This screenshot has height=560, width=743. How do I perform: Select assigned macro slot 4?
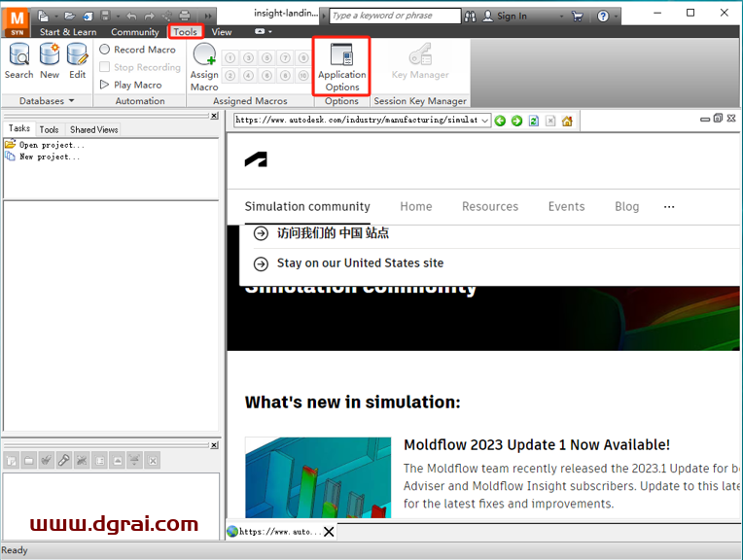248,76
